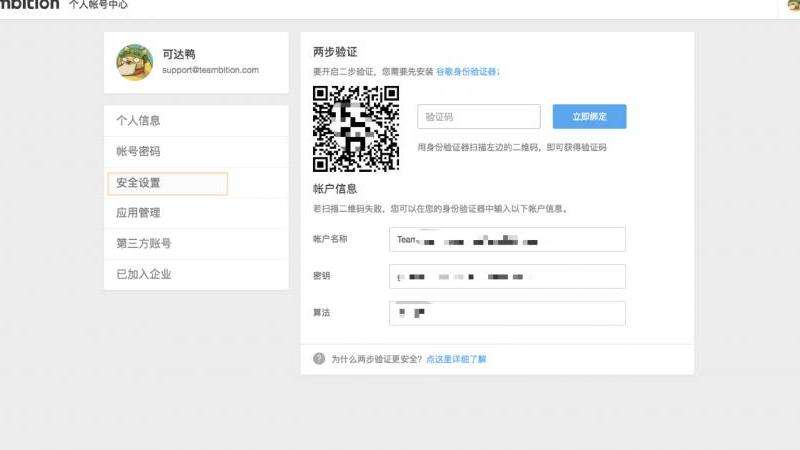Image resolution: width=800 pixels, height=450 pixels.
Task: Click the 两步验证 heading
Action: coord(335,52)
